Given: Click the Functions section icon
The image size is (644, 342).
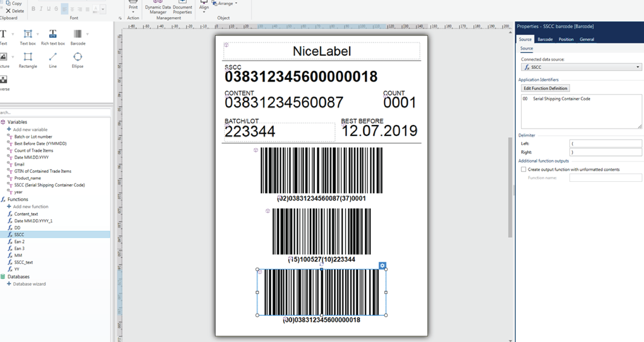Looking at the screenshot, I should coord(3,199).
